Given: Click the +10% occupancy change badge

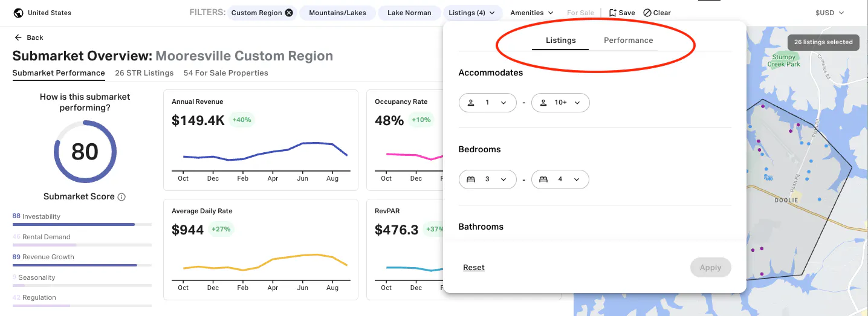Looking at the screenshot, I should pyautogui.click(x=421, y=120).
